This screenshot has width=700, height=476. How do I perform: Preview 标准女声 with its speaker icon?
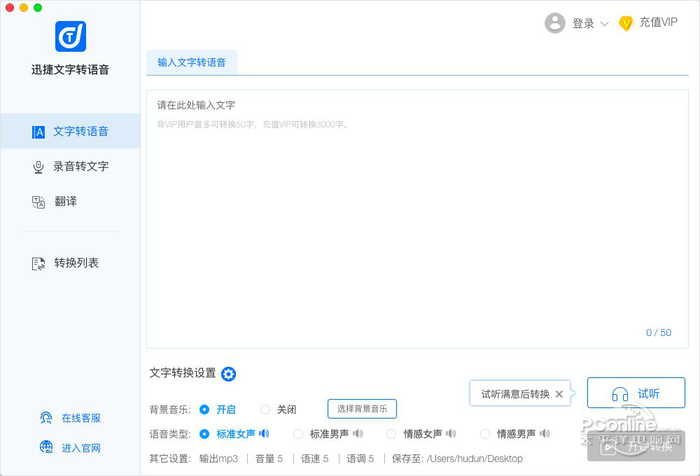tap(264, 433)
